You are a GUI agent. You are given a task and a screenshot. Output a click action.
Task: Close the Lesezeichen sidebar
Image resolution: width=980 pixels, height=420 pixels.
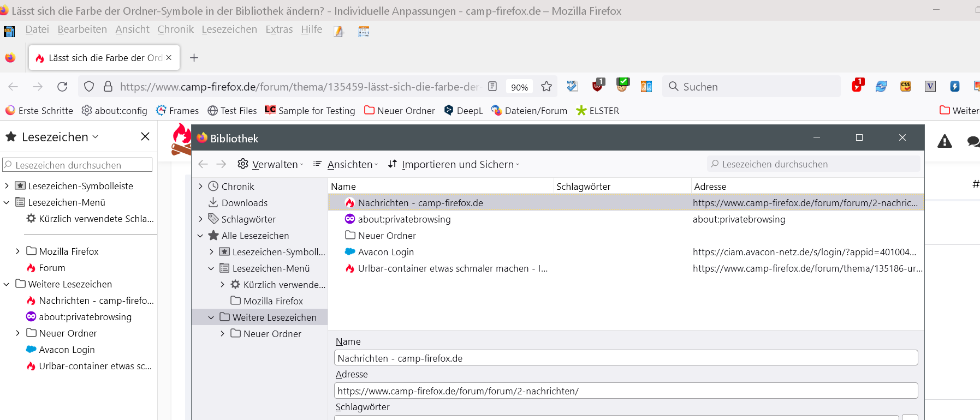[x=145, y=136]
